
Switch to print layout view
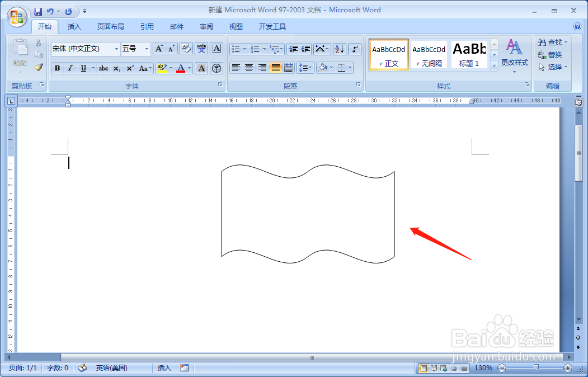tap(424, 368)
